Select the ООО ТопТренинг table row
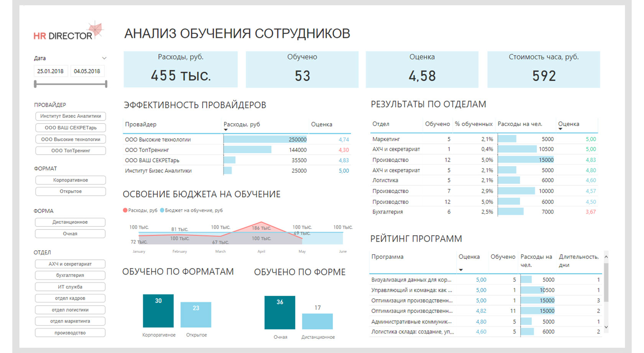 237,150
